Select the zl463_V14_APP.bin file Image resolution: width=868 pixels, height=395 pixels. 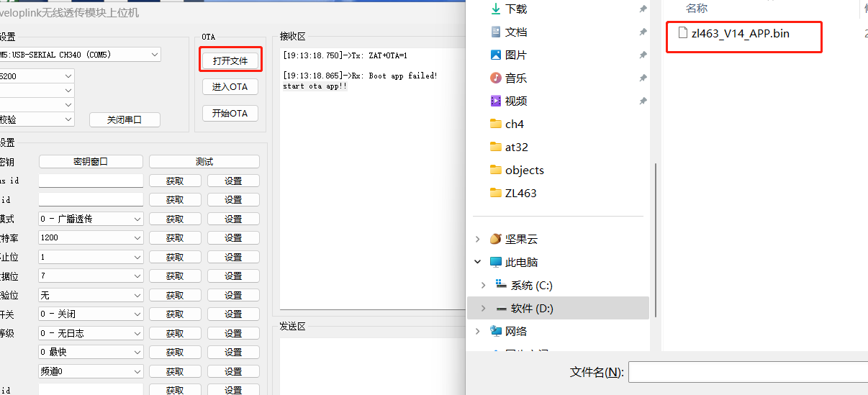(x=739, y=32)
